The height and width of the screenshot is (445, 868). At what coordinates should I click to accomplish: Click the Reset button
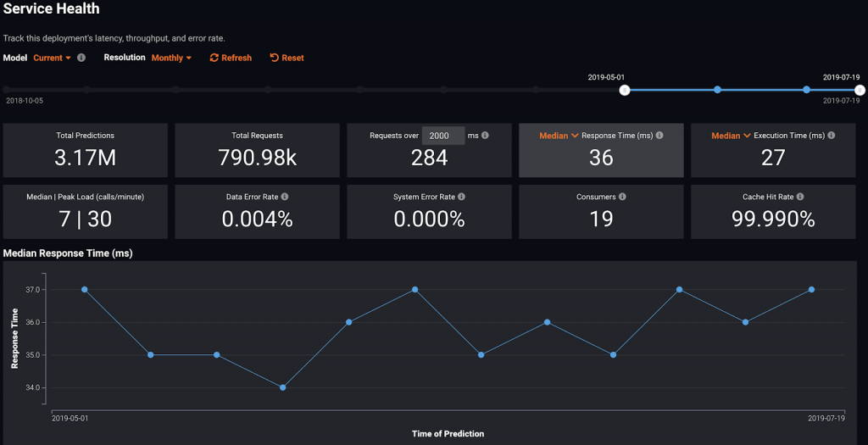(x=287, y=58)
